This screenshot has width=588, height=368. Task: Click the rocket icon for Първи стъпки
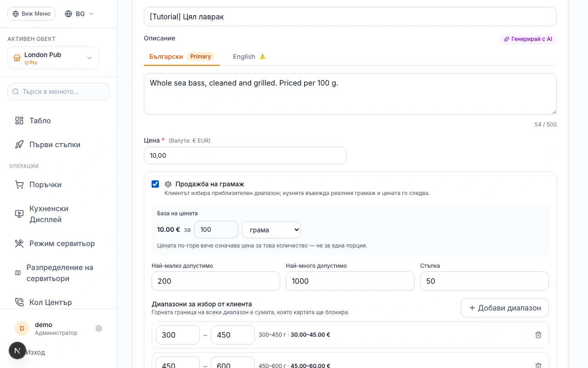click(19, 144)
